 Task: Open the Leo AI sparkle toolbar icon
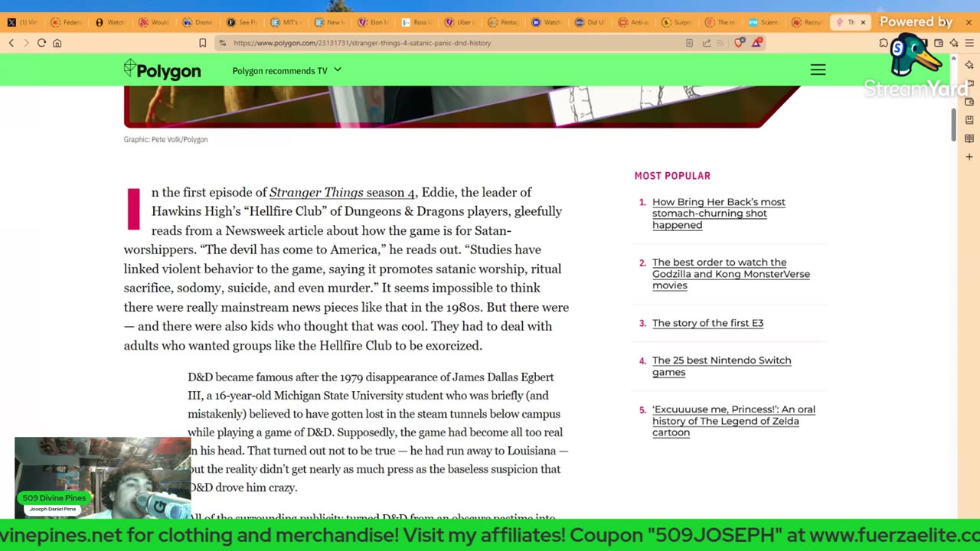pos(954,43)
